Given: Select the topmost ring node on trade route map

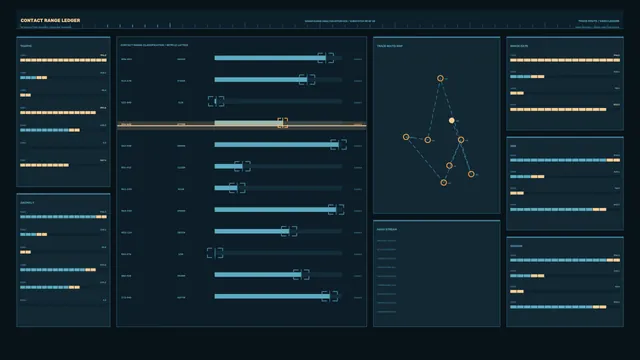Looking at the screenshot, I should (x=440, y=78).
